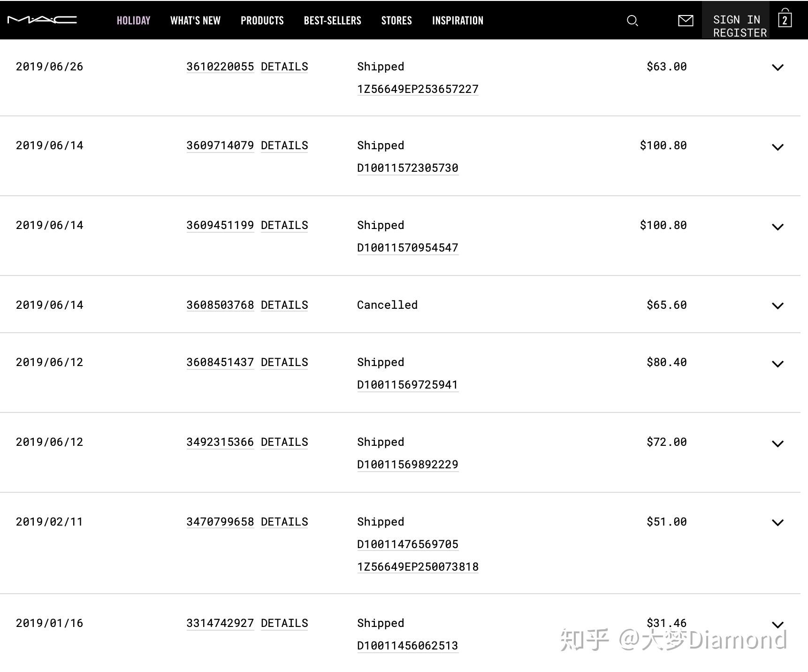808x672 pixels.
Task: Expand the 2019/06/26 order row chevron
Action: click(x=778, y=68)
